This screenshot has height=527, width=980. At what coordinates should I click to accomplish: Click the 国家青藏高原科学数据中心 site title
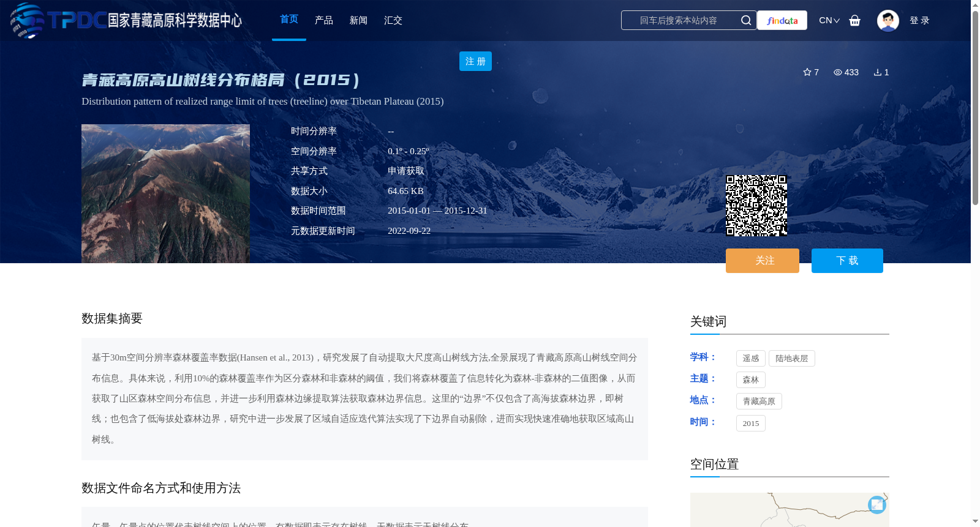(x=175, y=20)
